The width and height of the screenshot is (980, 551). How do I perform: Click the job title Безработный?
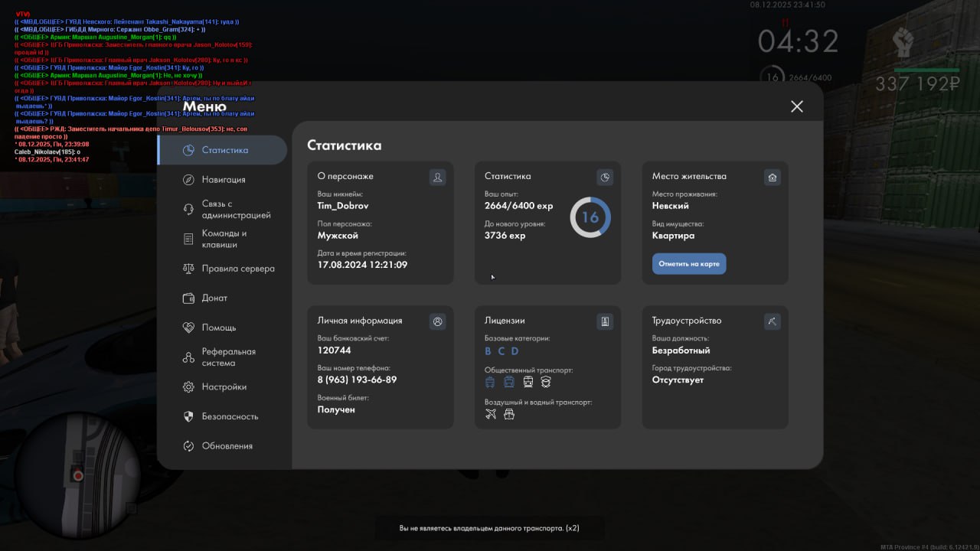(x=681, y=350)
